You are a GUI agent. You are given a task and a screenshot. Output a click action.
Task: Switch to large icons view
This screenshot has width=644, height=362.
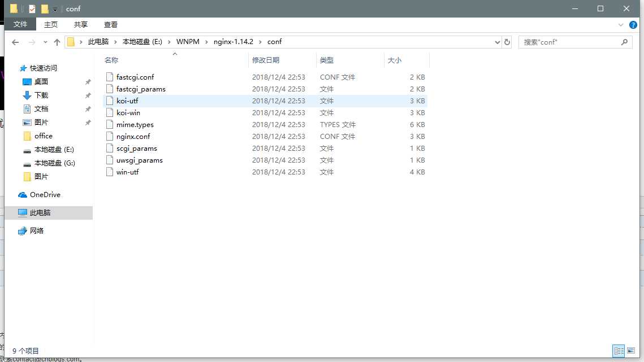click(631, 351)
